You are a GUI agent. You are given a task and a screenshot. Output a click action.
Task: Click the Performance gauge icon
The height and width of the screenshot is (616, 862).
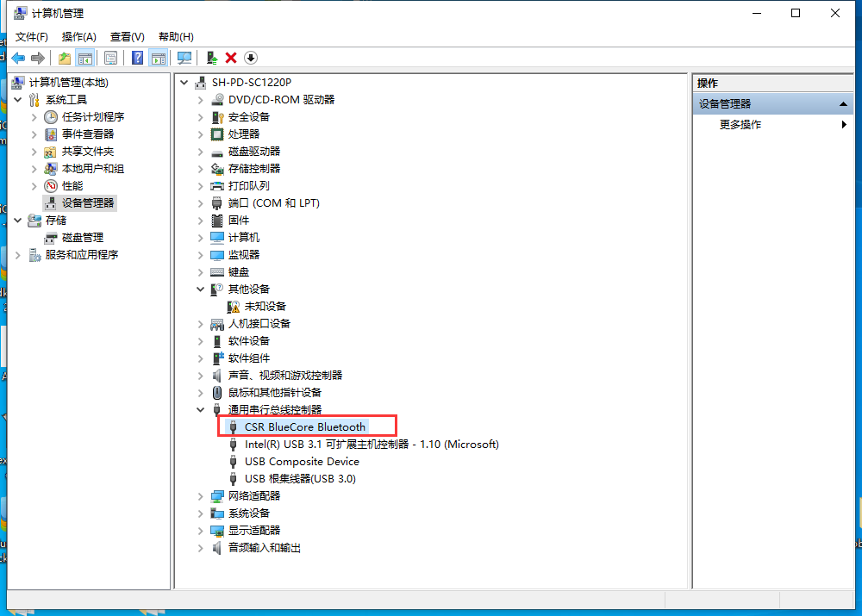51,186
